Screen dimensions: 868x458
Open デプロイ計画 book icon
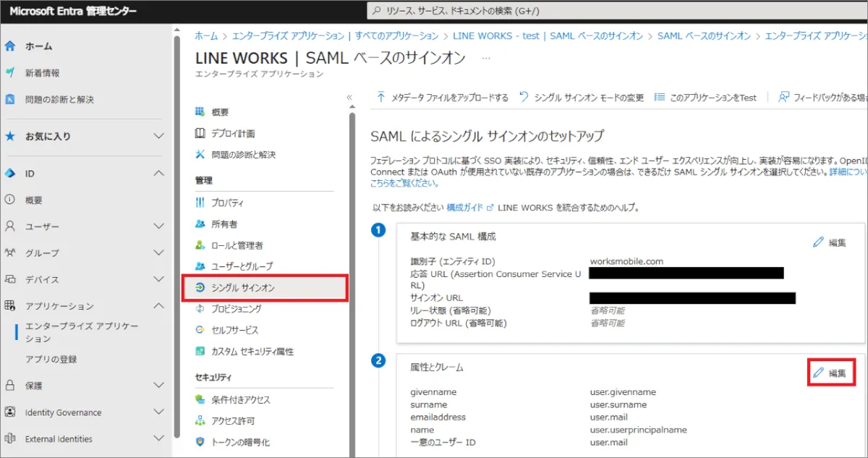point(200,133)
